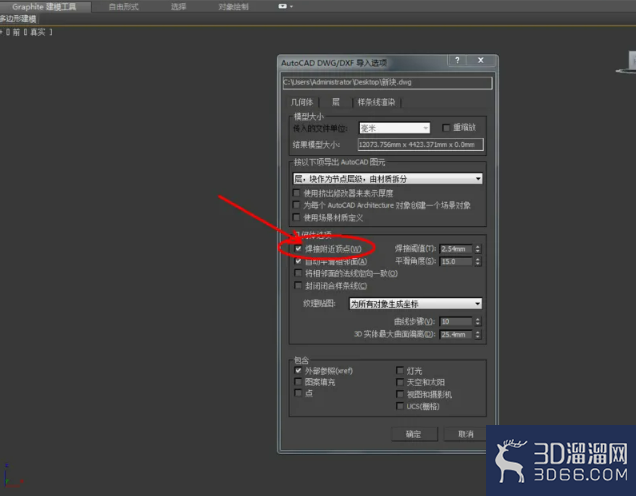The width and height of the screenshot is (636, 496).
Task: Switch to the 自由形式 ribbon tab
Action: tap(123, 6)
